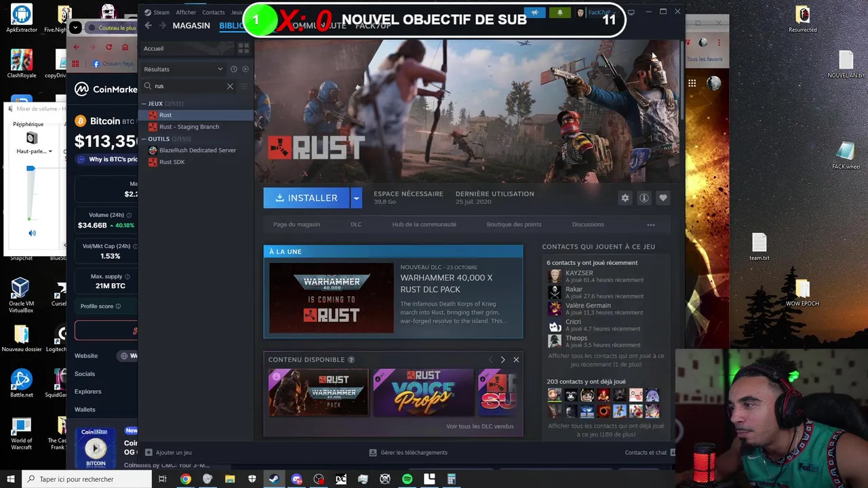This screenshot has height=488, width=868.
Task: Click Ajouter un jeu button
Action: click(168, 453)
